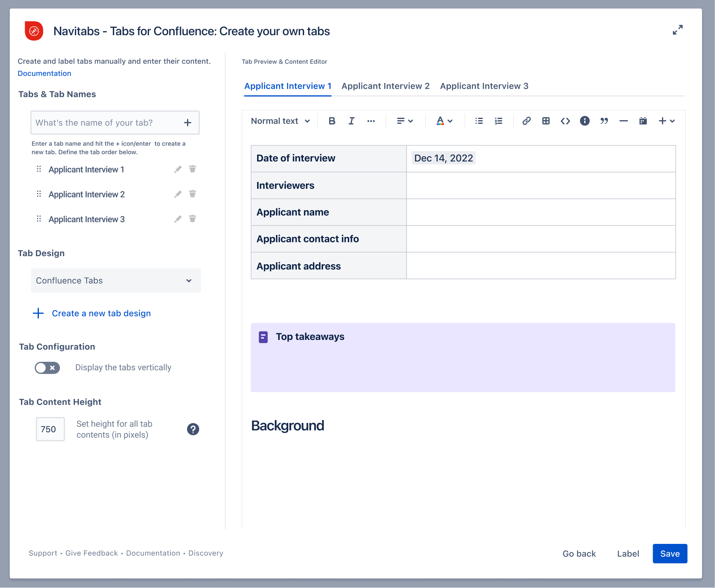Click the empty Applicant name value cell

click(x=541, y=212)
